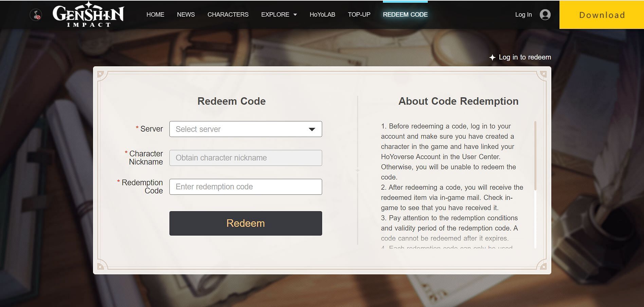Open the CHARACTERS page

point(228,15)
